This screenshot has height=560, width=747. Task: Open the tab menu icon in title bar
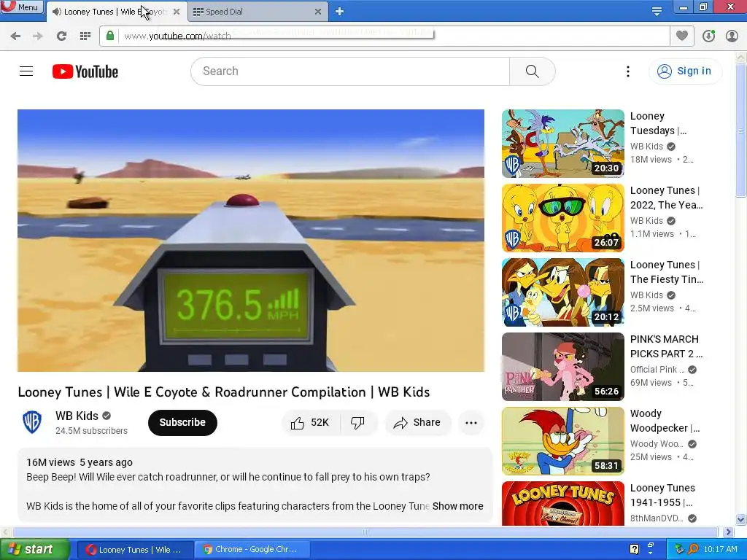657,12
